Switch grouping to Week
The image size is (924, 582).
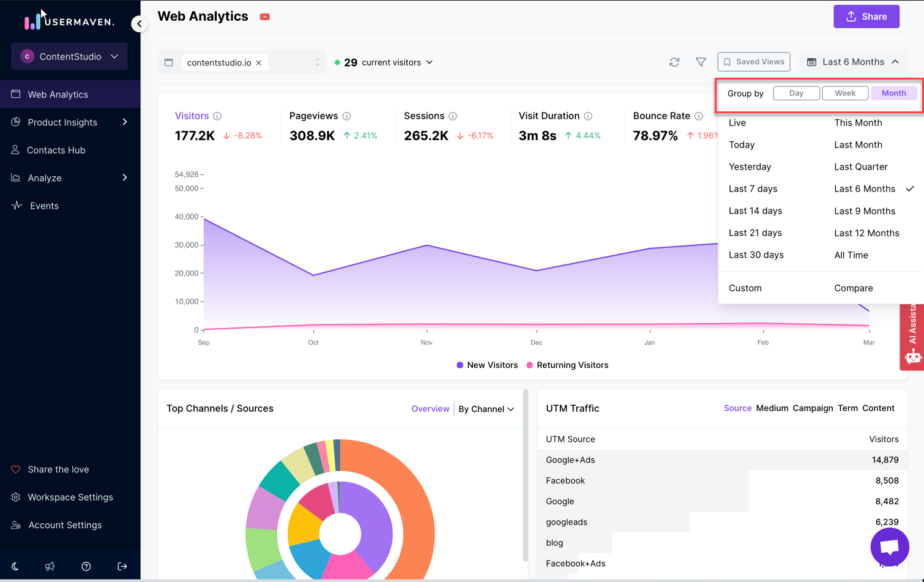(x=845, y=92)
